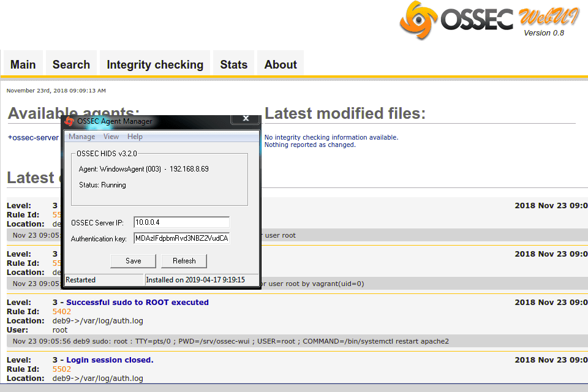Open rule id 5402 link
This screenshot has height=392, width=588.
point(61,312)
